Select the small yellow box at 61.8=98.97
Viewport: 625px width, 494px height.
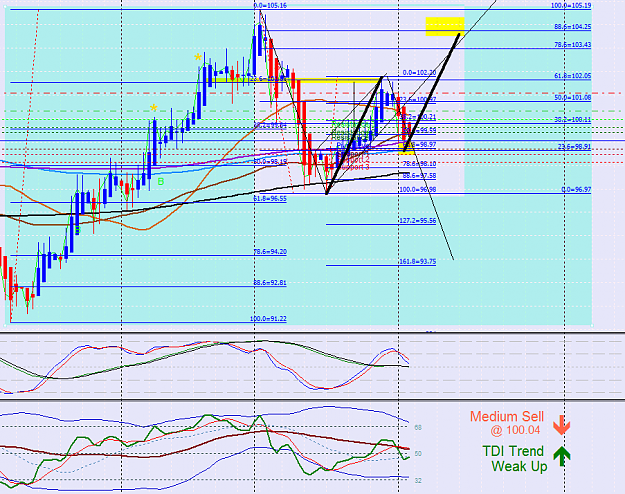point(407,150)
